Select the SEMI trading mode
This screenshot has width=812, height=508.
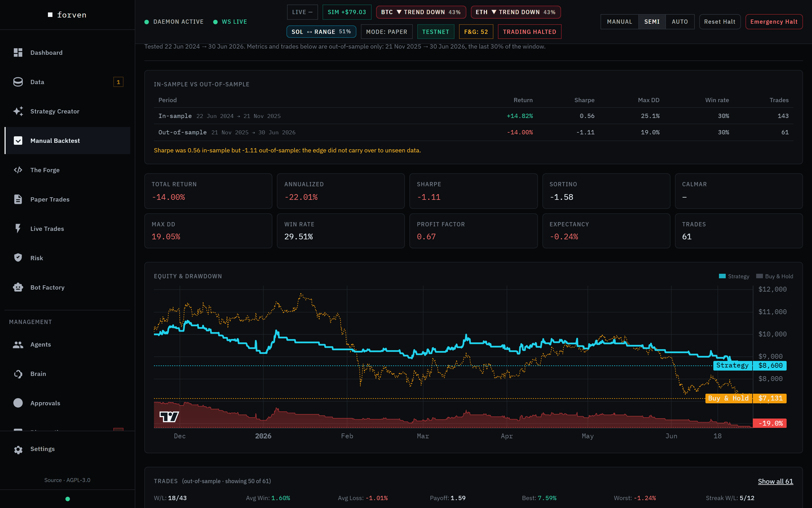pos(652,21)
